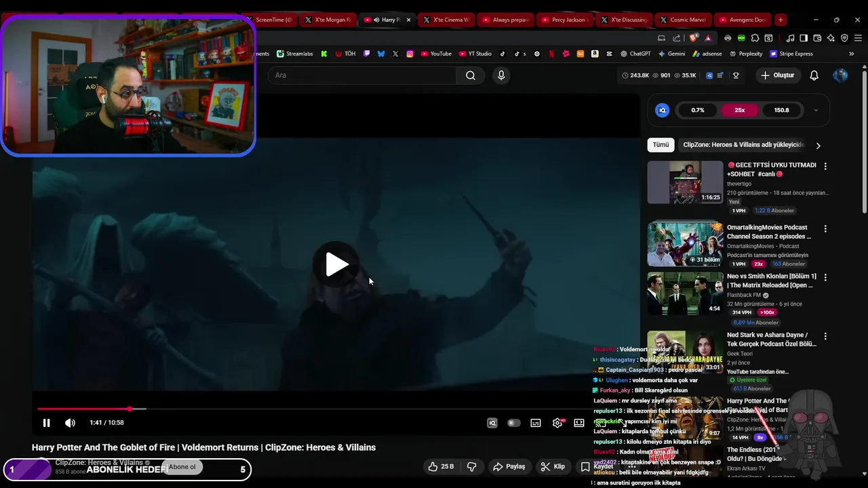Click the microphone voice search icon
Screen dimensions: 868x488
(x=501, y=75)
